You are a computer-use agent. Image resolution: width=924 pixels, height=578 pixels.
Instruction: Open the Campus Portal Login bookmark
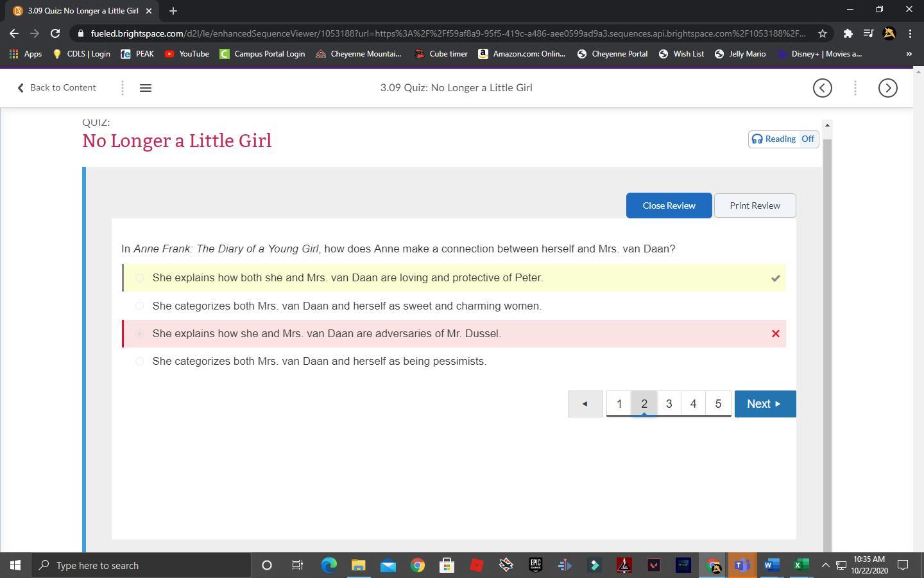click(x=262, y=54)
